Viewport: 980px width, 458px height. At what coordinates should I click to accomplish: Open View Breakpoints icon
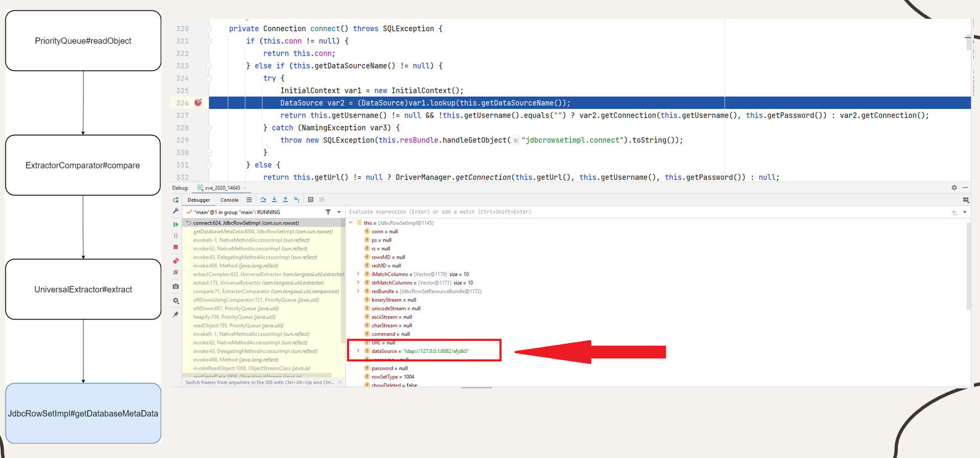176,261
